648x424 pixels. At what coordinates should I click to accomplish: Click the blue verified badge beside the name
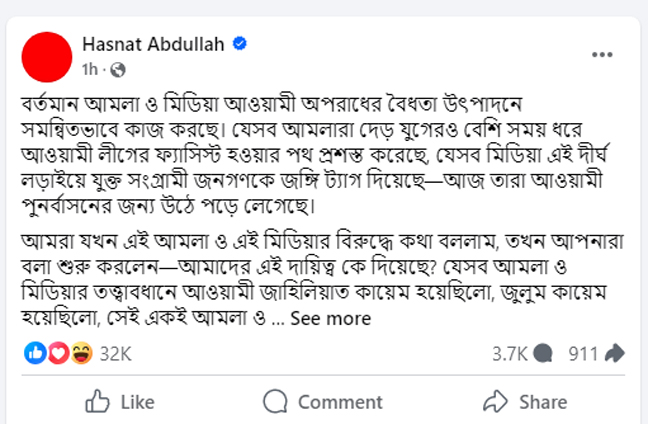[x=240, y=43]
